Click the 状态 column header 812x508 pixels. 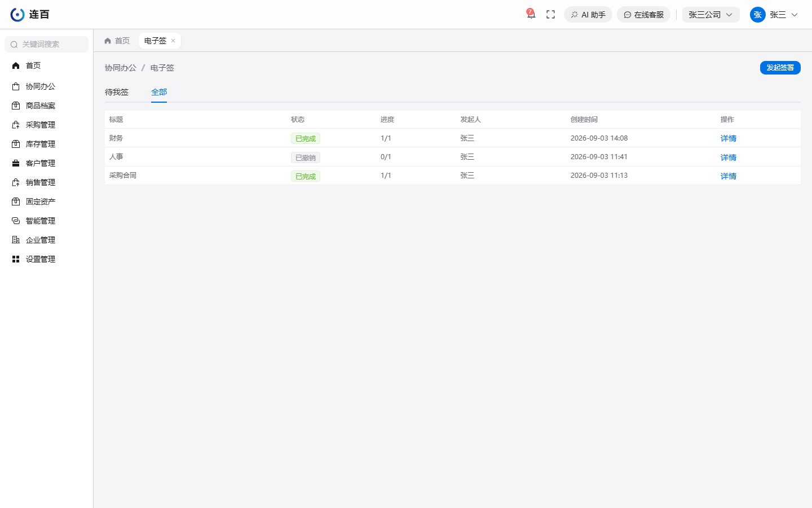tap(298, 120)
